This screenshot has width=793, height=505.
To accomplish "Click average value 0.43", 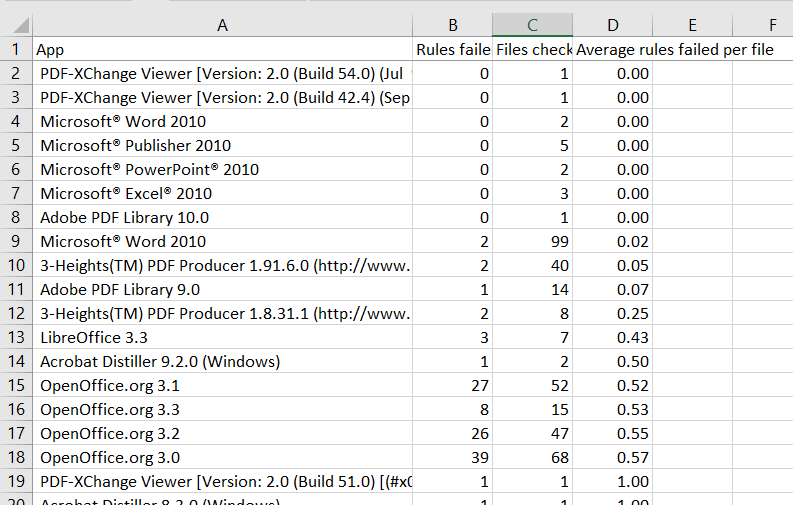I will 612,337.
